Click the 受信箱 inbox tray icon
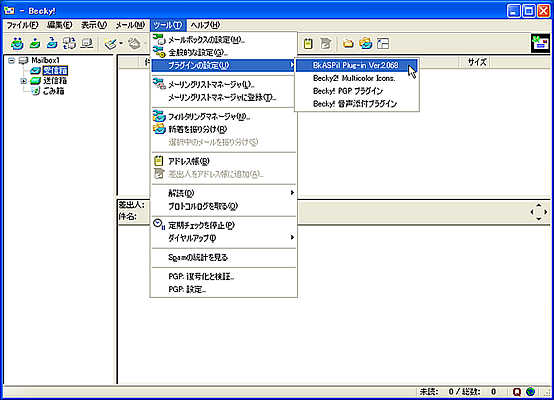This screenshot has width=554, height=400. coord(35,71)
